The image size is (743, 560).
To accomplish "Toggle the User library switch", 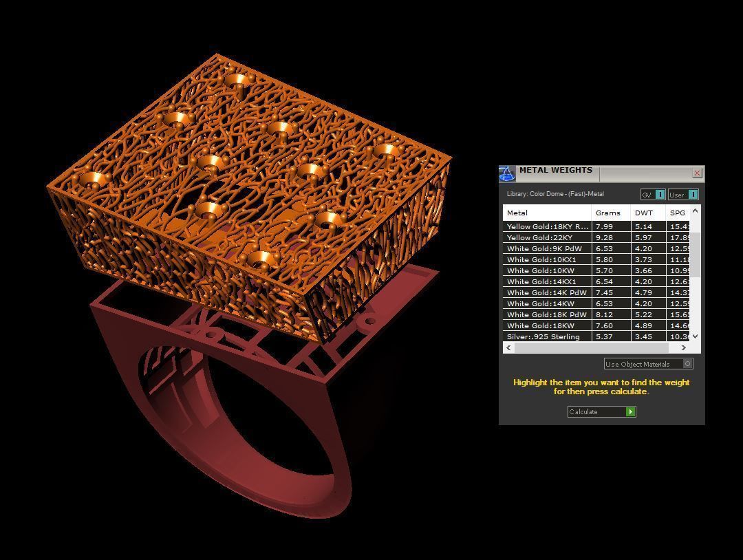I will pos(683,195).
